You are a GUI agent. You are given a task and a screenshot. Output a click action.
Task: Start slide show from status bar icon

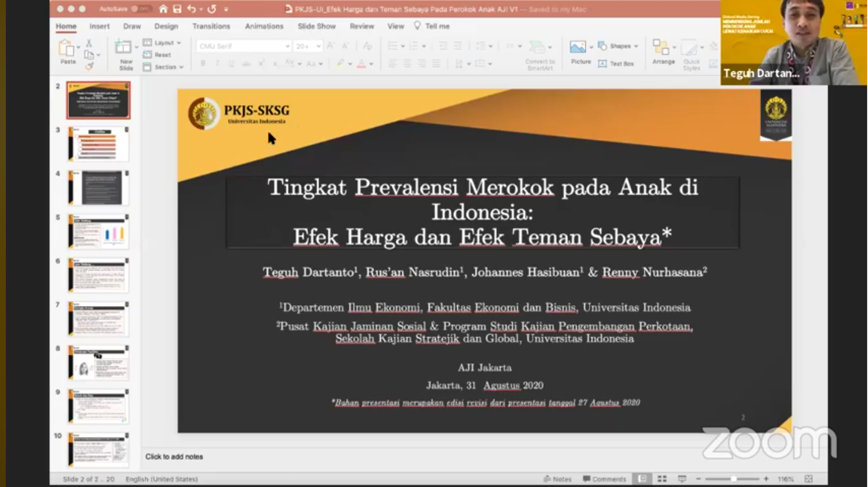pos(682,478)
